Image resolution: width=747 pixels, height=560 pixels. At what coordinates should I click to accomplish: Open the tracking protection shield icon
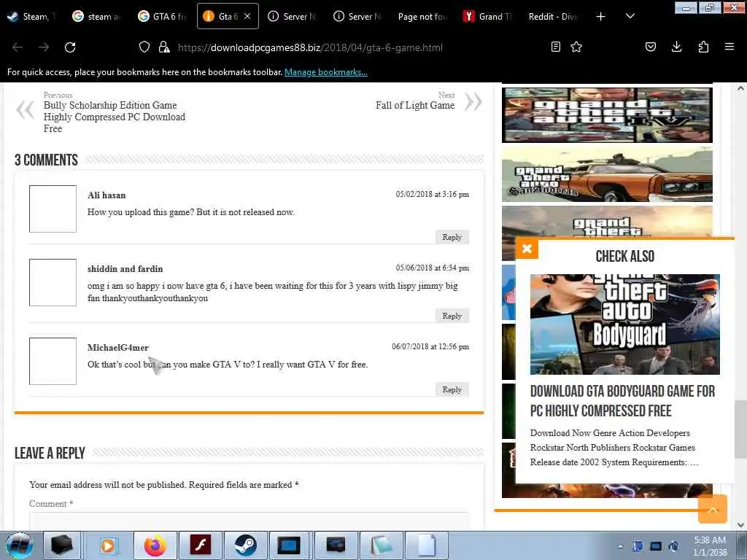tap(144, 47)
